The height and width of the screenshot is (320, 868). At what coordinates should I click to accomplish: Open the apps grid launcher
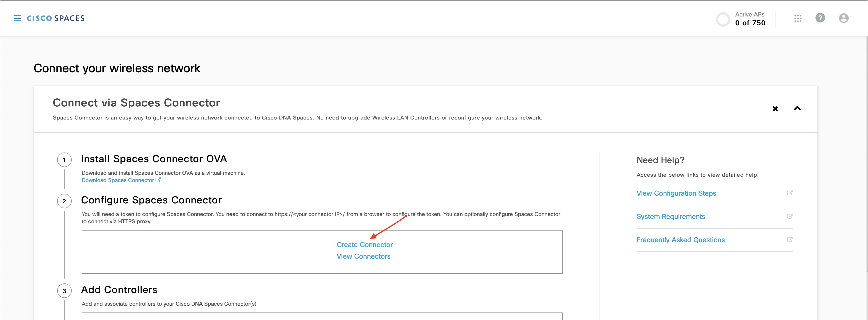point(798,18)
